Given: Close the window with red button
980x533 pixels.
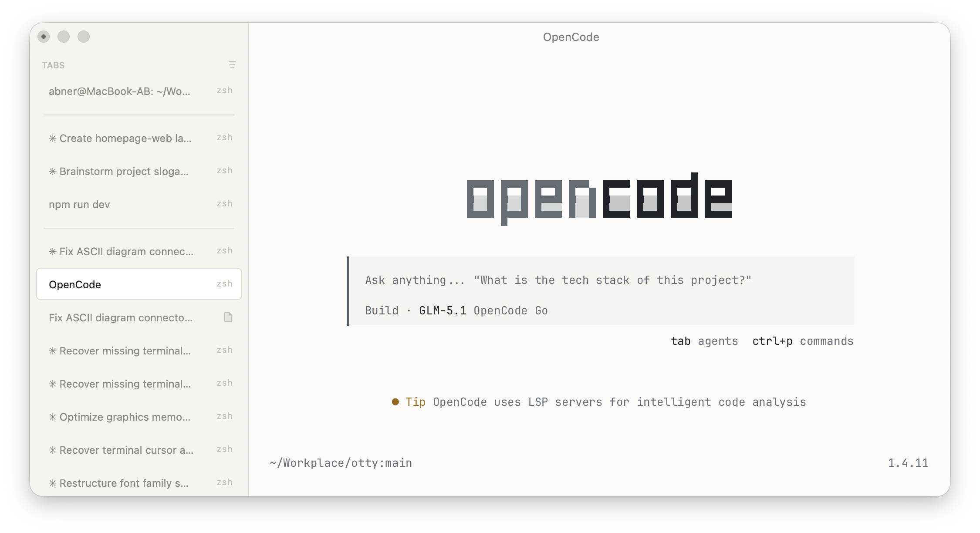Looking at the screenshot, I should (x=44, y=37).
